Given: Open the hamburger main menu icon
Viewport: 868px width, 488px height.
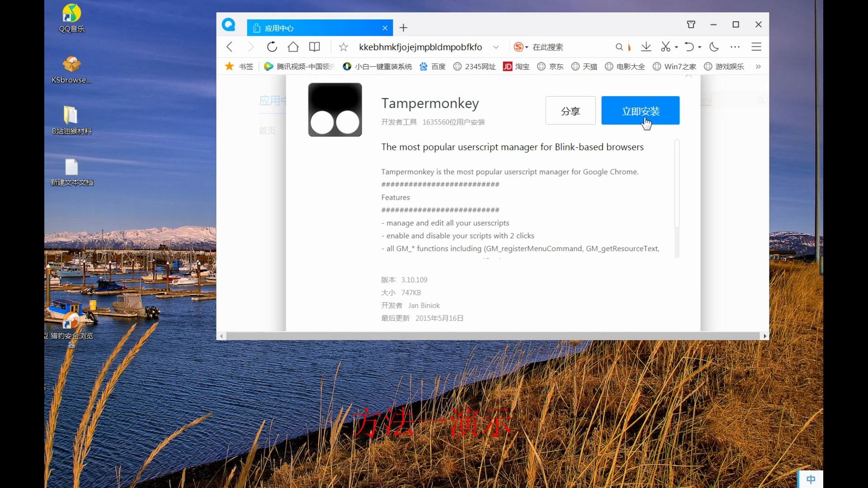Looking at the screenshot, I should click(756, 47).
